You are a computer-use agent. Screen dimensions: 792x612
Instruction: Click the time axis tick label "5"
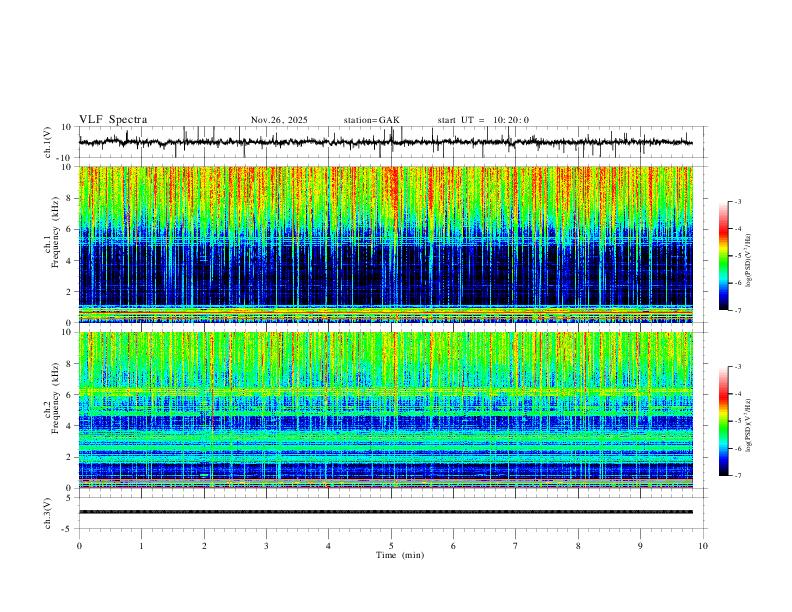[391, 546]
